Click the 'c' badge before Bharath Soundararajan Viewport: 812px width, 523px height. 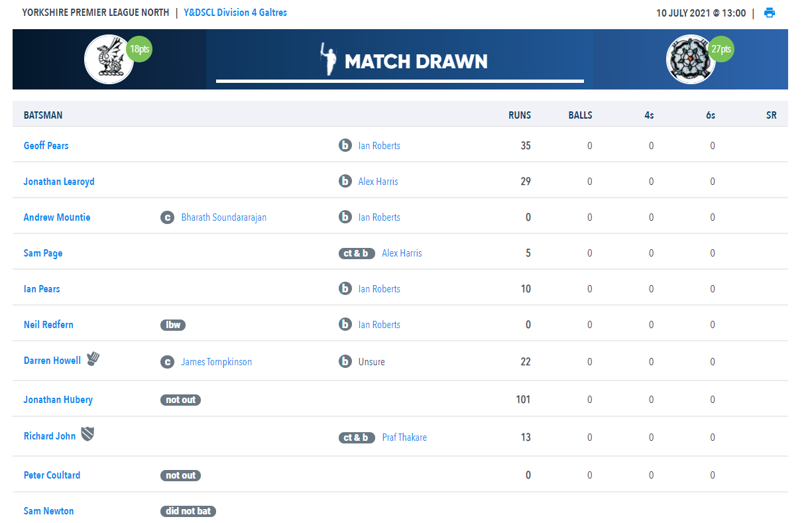pyautogui.click(x=167, y=217)
